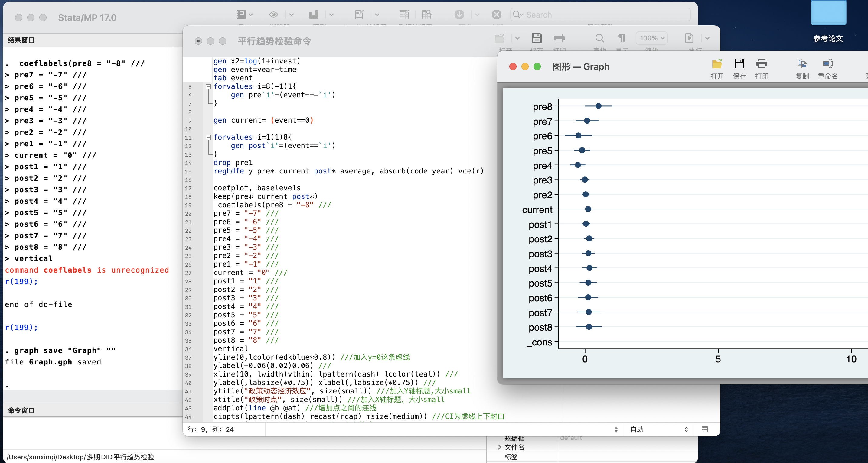Toggle the 显示 paragraph marks icon in do-file editor
The height and width of the screenshot is (463, 868).
[x=622, y=38]
